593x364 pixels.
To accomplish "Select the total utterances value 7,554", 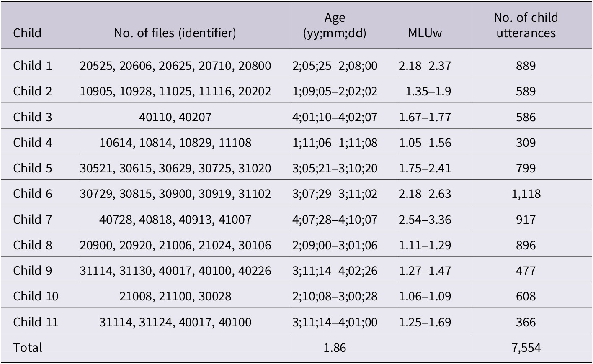I will (x=526, y=348).
